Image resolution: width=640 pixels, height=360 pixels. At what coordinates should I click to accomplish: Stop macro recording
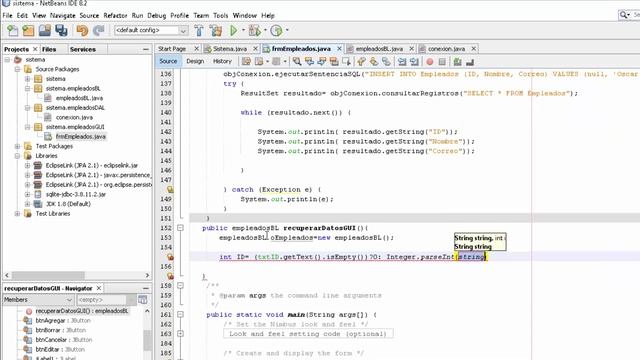(x=442, y=62)
